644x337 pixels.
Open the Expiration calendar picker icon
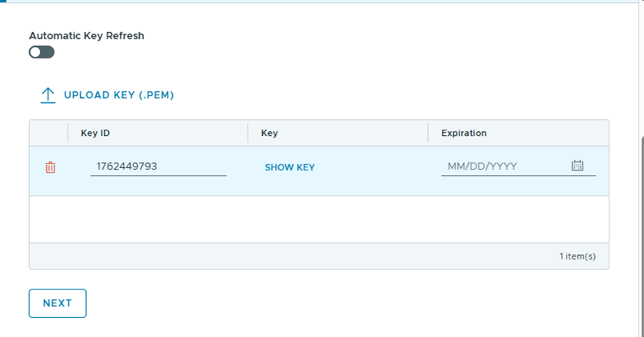coord(578,166)
